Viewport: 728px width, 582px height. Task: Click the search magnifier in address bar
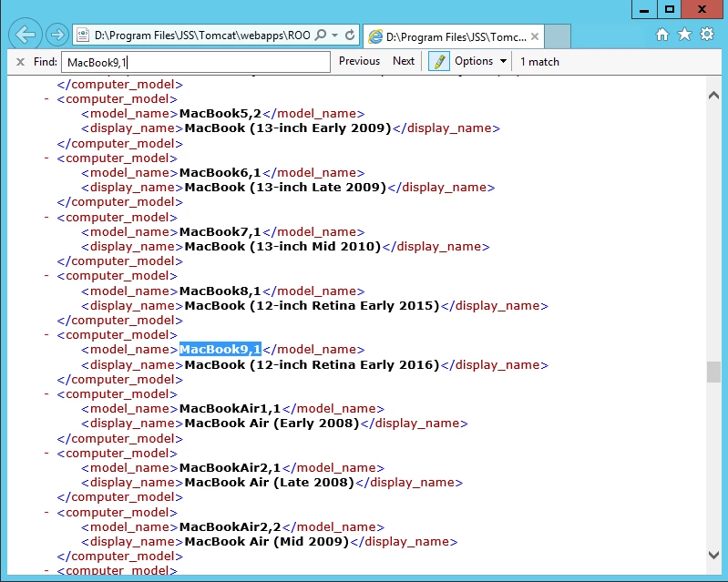tap(321, 36)
